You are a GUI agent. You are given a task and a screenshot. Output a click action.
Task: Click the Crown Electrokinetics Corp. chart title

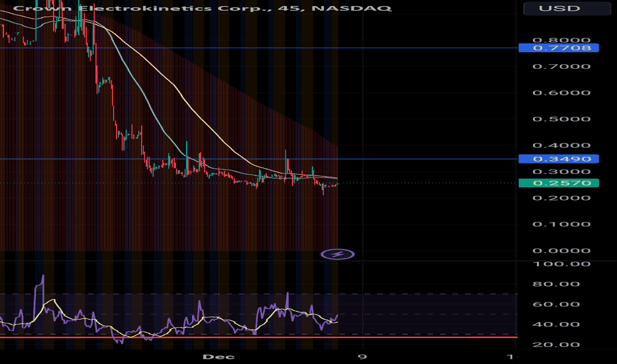coord(203,8)
